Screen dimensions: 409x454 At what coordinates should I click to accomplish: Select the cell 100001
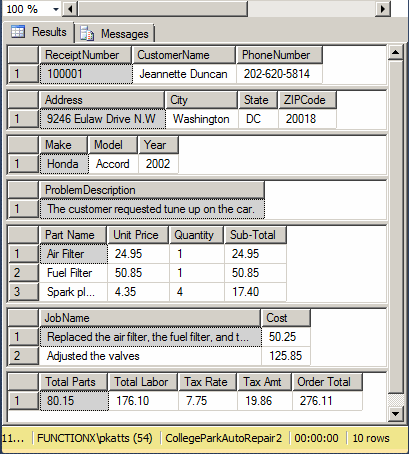(86, 74)
